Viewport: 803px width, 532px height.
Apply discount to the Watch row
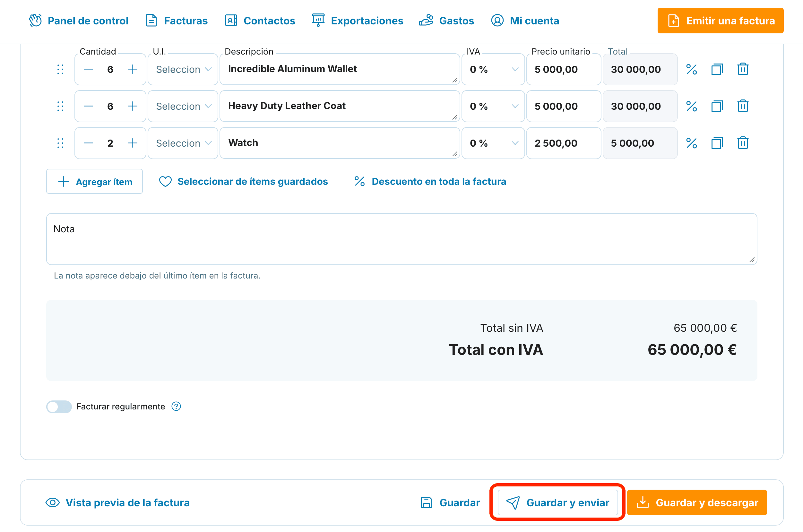coord(691,143)
